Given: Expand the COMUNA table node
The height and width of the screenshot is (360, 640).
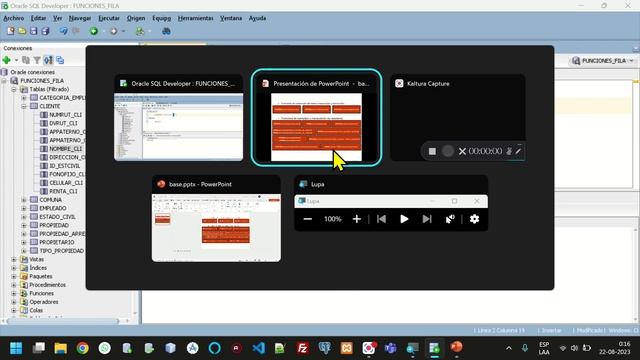Looking at the screenshot, I should [x=24, y=200].
